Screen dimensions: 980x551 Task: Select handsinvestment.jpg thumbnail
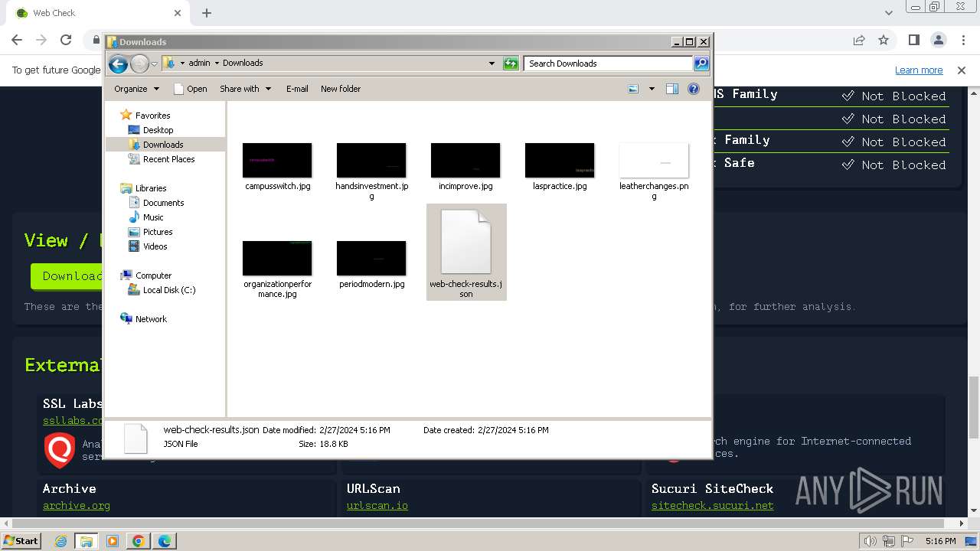(371, 161)
